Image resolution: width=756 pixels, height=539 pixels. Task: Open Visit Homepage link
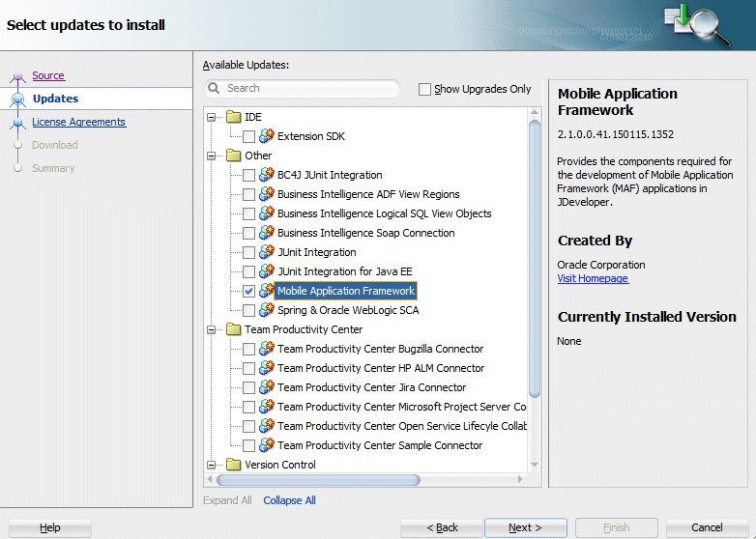(593, 278)
